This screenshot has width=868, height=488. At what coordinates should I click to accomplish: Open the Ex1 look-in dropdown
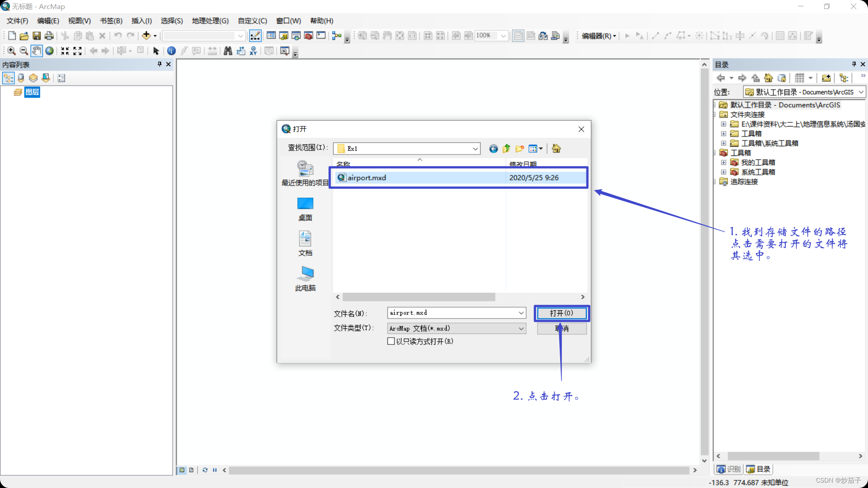click(475, 149)
